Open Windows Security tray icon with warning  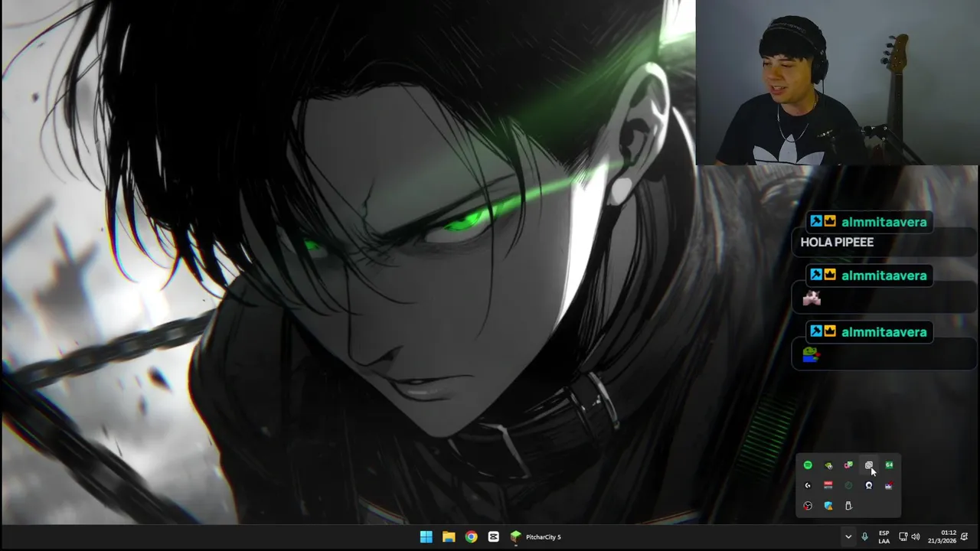[x=828, y=506]
